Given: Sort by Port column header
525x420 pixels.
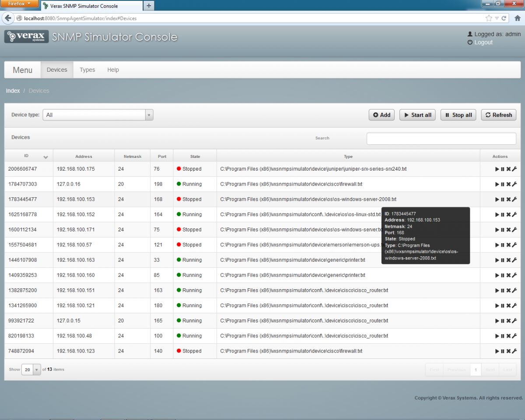Looking at the screenshot, I should coord(162,157).
